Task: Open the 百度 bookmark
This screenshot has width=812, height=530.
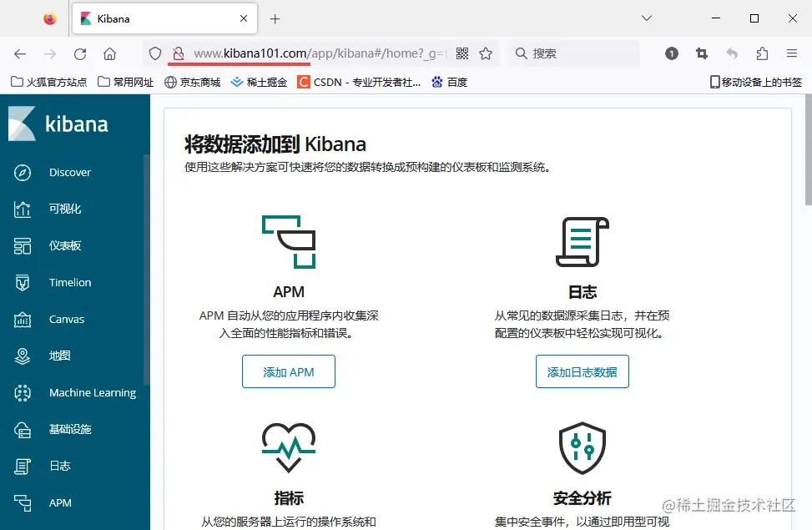Action: click(x=450, y=83)
